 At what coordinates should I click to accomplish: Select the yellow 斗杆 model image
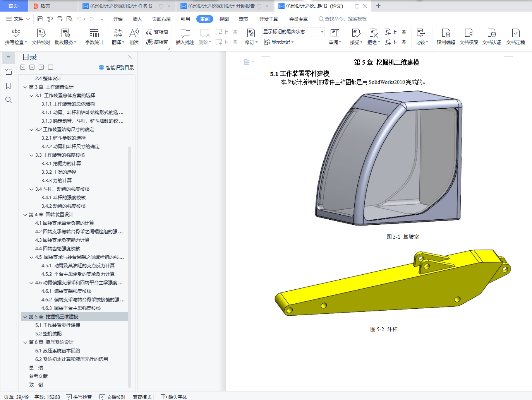pos(393,283)
